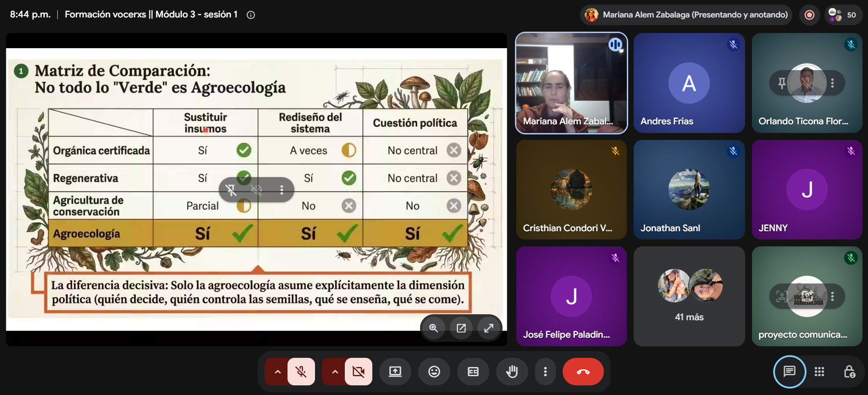Screen dimensions: 868x395
Task: Open more options for Orlando Ticona
Action: point(832,83)
